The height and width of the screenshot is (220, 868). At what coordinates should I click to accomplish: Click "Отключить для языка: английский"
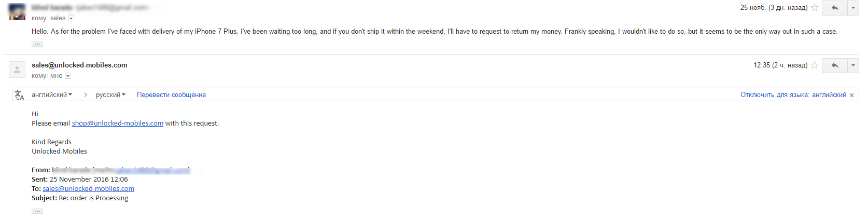click(x=793, y=95)
